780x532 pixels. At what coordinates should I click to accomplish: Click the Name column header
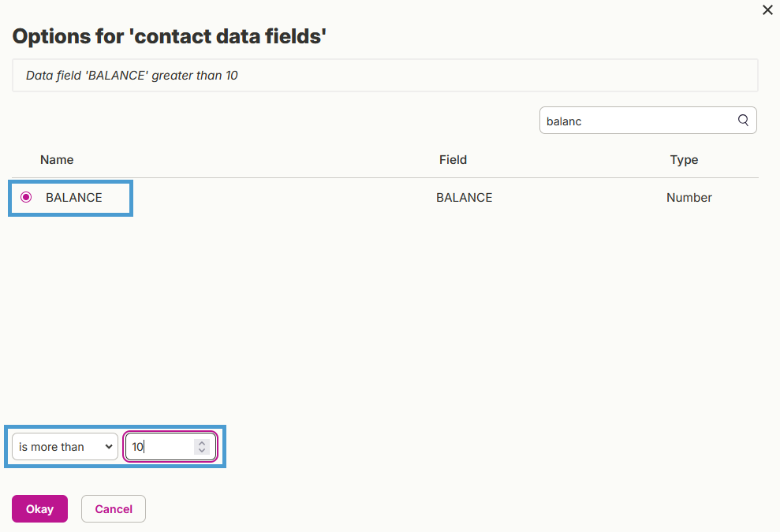click(x=57, y=159)
